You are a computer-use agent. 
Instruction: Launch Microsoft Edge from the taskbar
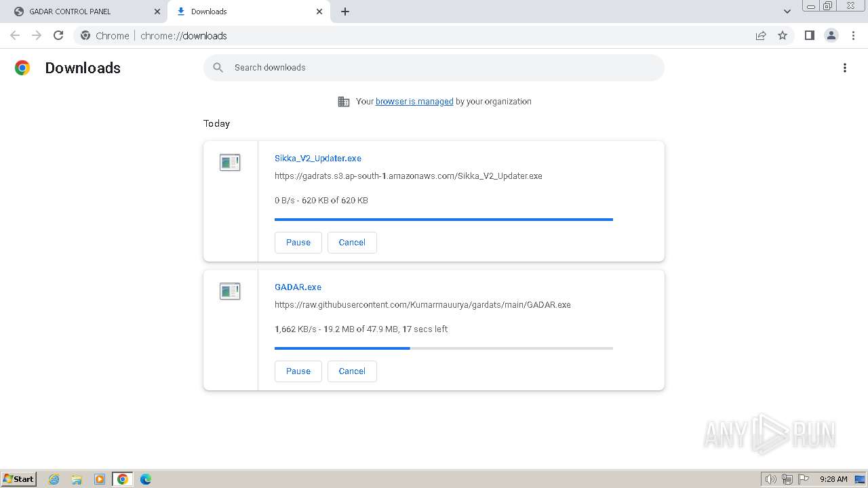click(146, 479)
